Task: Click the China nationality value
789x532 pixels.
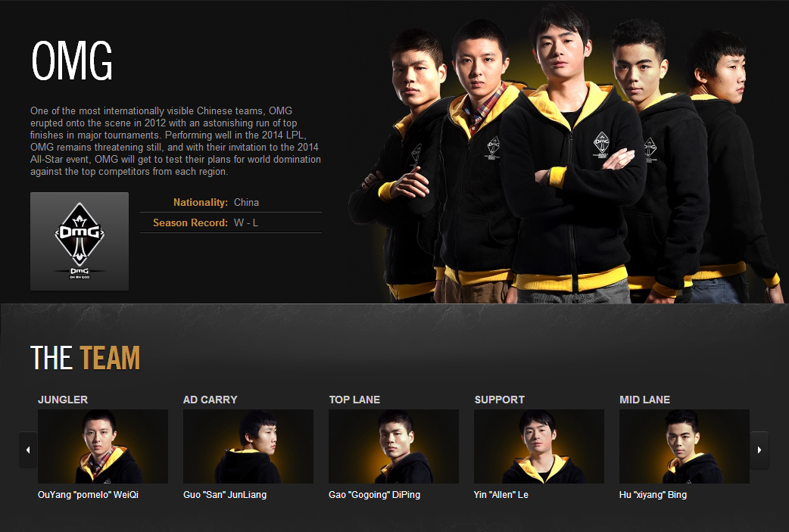Action: [x=247, y=203]
